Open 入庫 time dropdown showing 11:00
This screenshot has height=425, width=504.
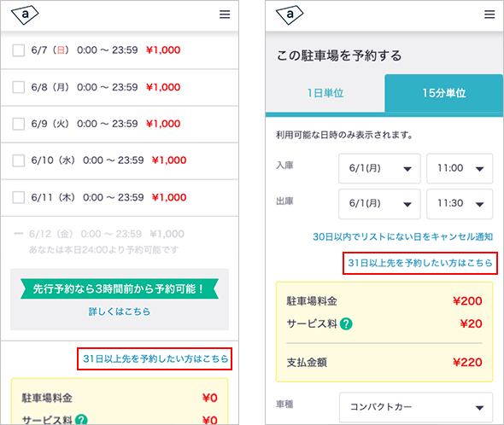click(x=460, y=168)
